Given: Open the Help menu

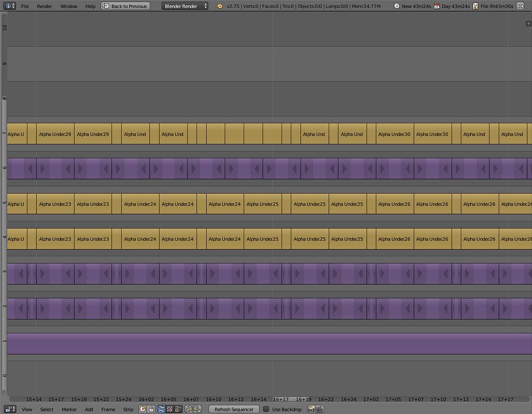Looking at the screenshot, I should tap(90, 6).
